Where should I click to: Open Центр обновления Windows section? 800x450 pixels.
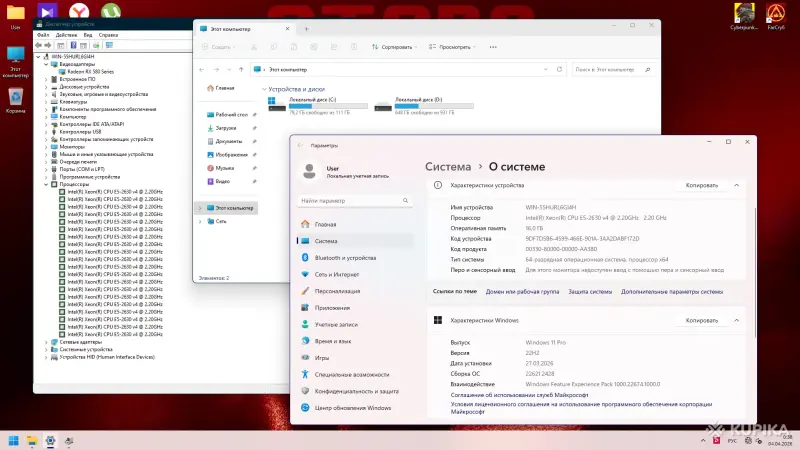(352, 408)
